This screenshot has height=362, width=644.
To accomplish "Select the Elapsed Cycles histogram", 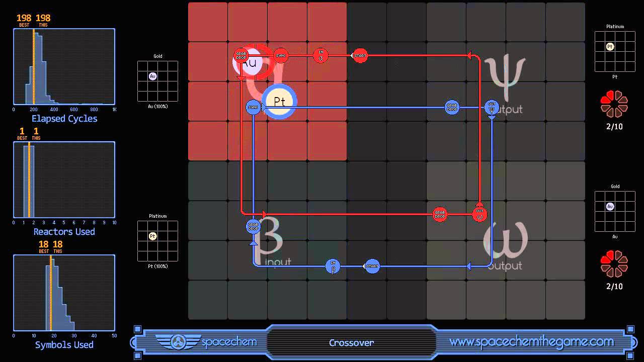I will pos(64,67).
